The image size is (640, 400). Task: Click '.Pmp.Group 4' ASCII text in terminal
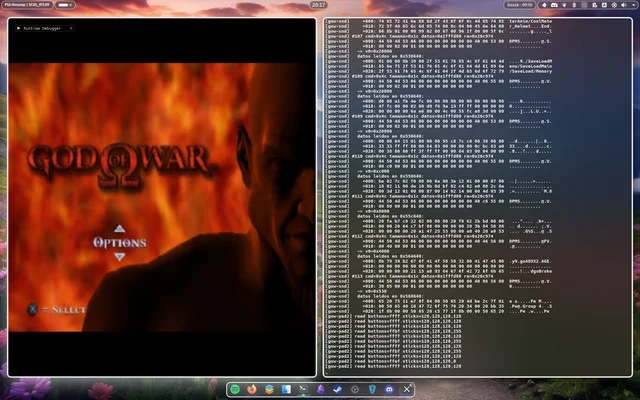(527, 306)
